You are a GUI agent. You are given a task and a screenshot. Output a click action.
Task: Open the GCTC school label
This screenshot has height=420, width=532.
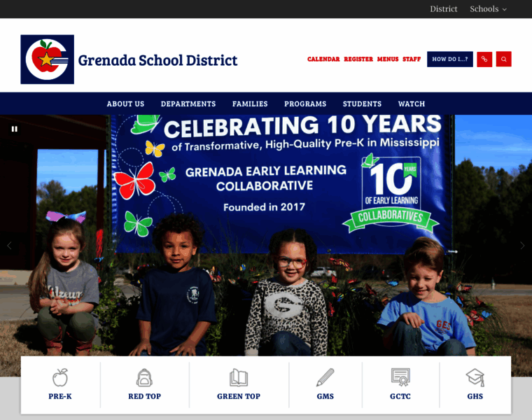(400, 396)
